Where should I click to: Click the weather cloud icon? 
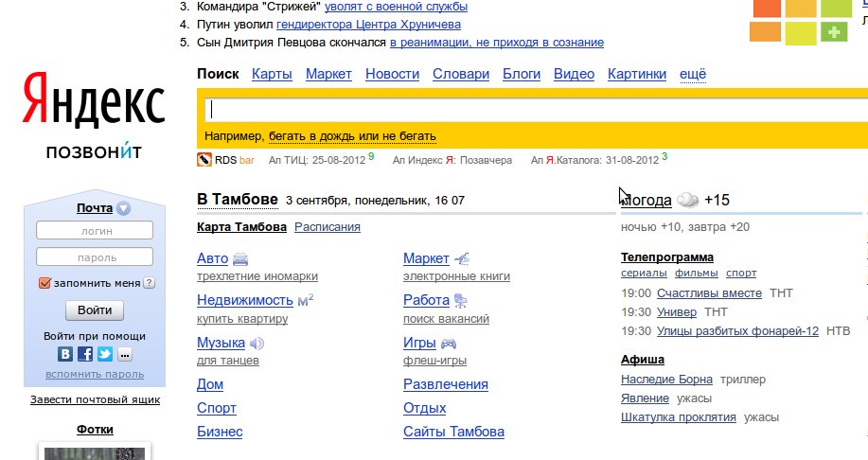[688, 201]
